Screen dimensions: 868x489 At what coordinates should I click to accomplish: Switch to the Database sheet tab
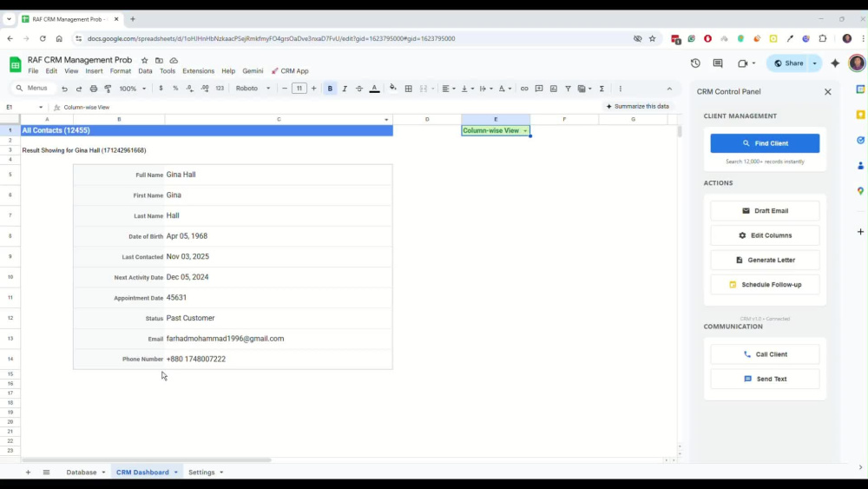pos(82,472)
